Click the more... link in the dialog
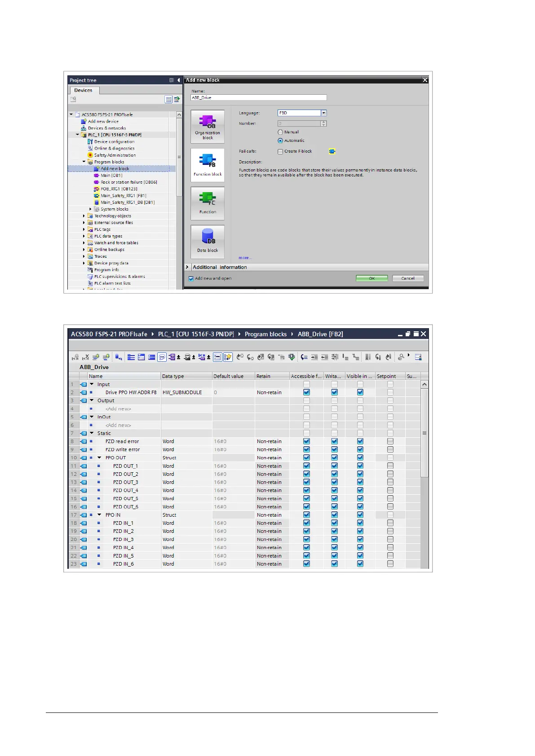535x756 pixels. 245,258
